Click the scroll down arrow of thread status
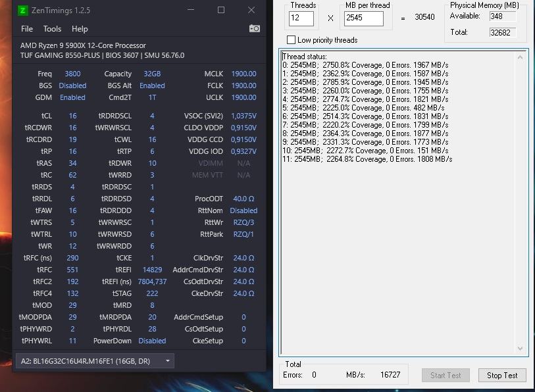535x392 pixels. point(520,349)
